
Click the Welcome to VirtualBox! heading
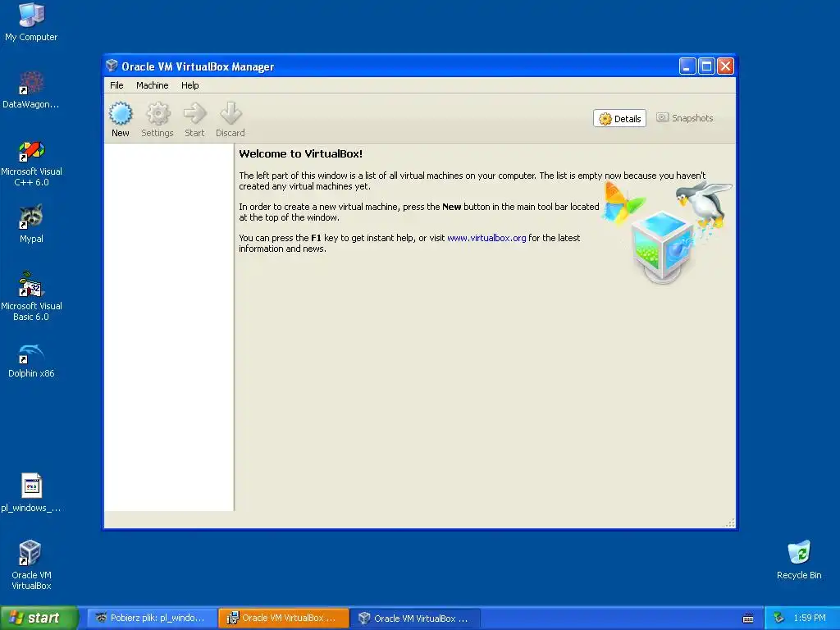[x=300, y=153]
